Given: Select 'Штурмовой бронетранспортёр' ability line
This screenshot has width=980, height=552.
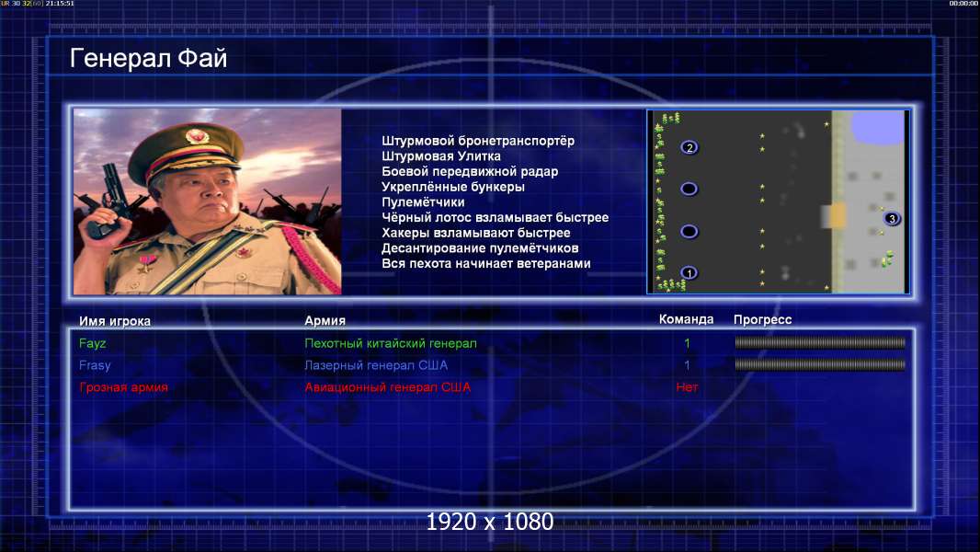Looking at the screenshot, I should (478, 141).
